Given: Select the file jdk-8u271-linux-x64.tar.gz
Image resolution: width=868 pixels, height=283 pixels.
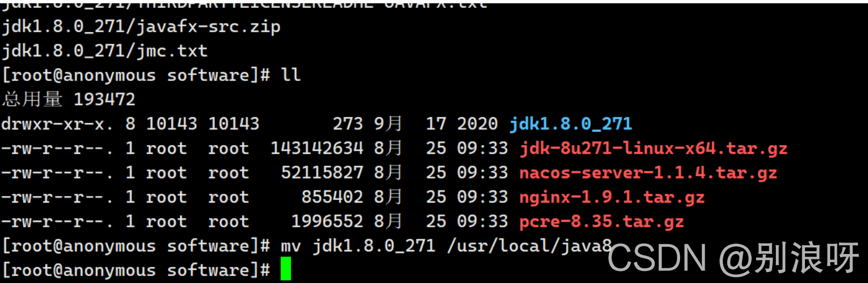Looking at the screenshot, I should tap(653, 148).
